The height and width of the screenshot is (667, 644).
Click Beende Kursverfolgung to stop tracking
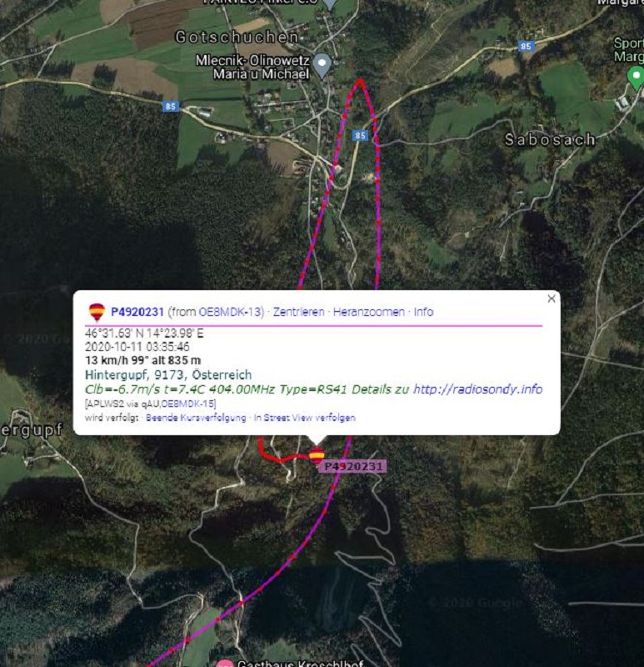[196, 418]
